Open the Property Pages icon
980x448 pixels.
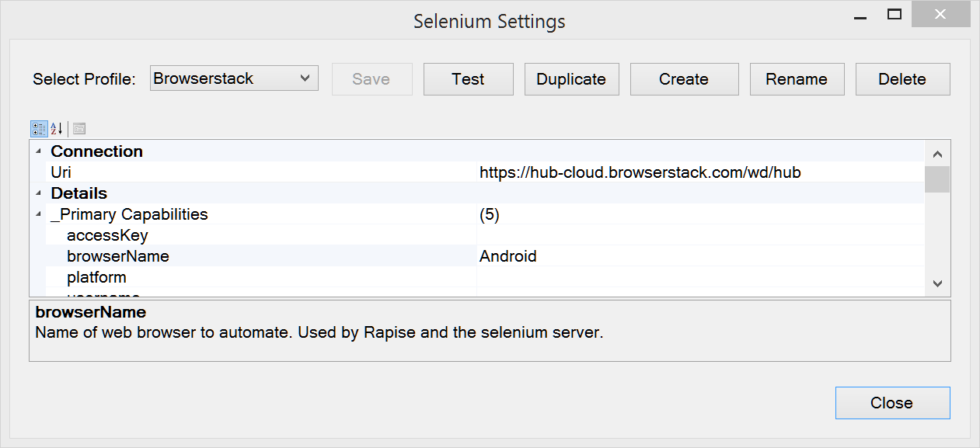coord(79,129)
